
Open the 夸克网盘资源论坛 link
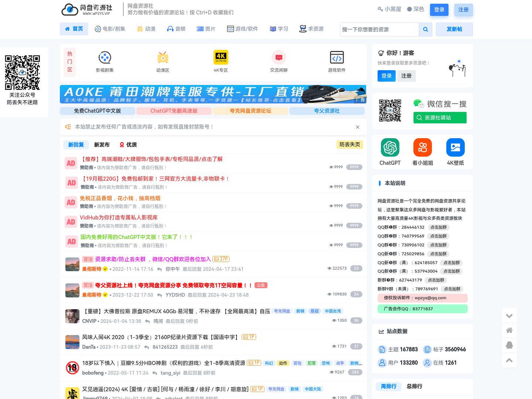click(x=250, y=111)
